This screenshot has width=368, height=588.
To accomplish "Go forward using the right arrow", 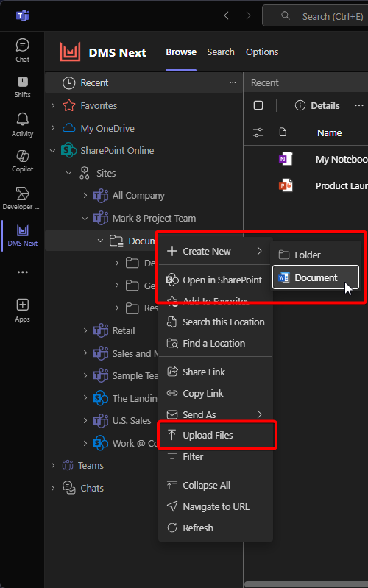I will pos(248,15).
